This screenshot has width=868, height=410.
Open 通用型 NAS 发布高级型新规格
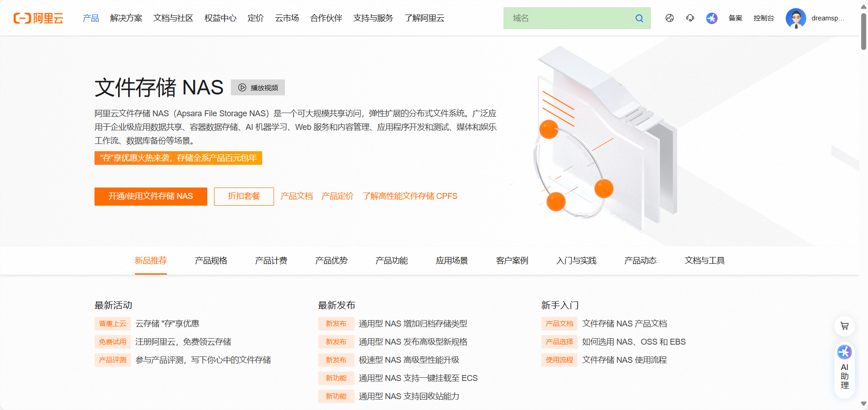(413, 342)
